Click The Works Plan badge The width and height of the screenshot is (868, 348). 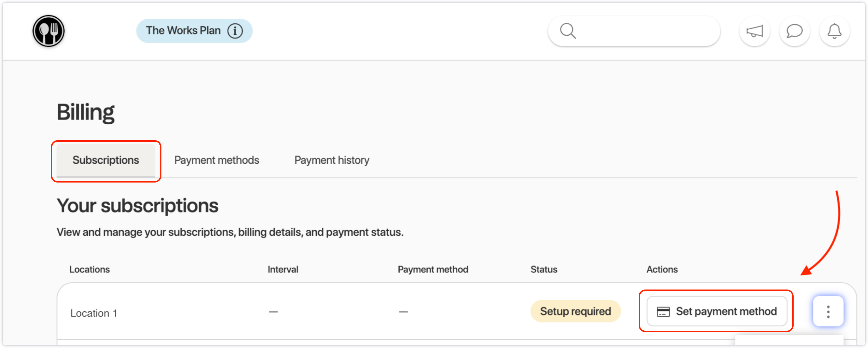click(x=183, y=31)
